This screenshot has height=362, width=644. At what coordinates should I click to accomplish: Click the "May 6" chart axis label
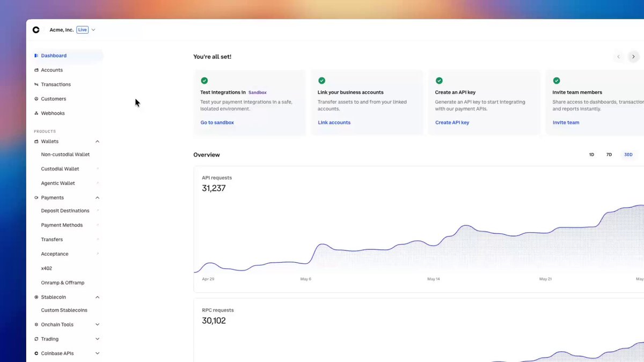pos(305,279)
